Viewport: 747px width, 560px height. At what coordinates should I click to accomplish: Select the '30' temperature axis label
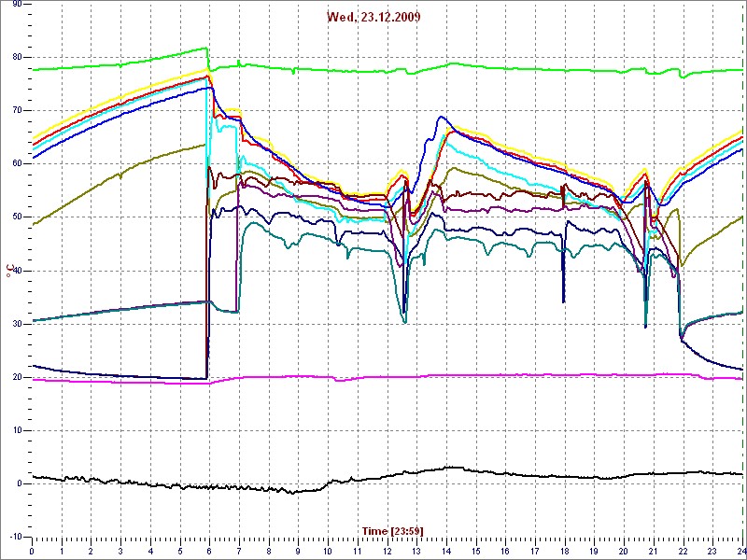click(x=16, y=324)
